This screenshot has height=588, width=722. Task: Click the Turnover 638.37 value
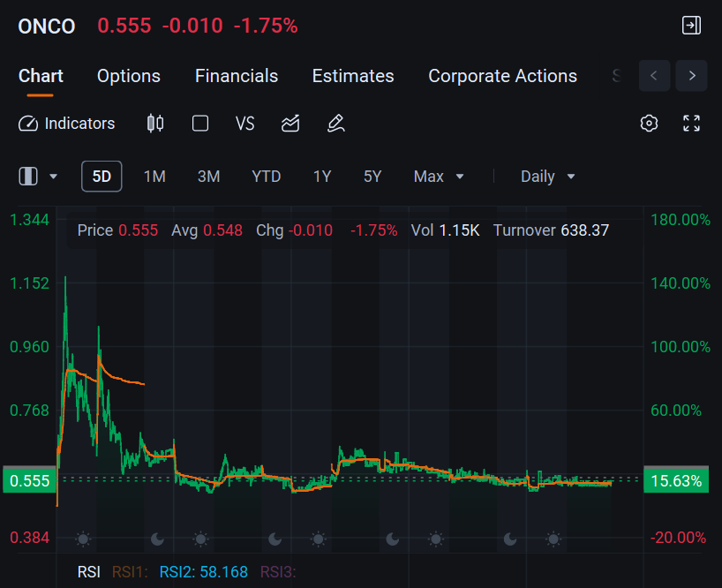[x=551, y=230]
